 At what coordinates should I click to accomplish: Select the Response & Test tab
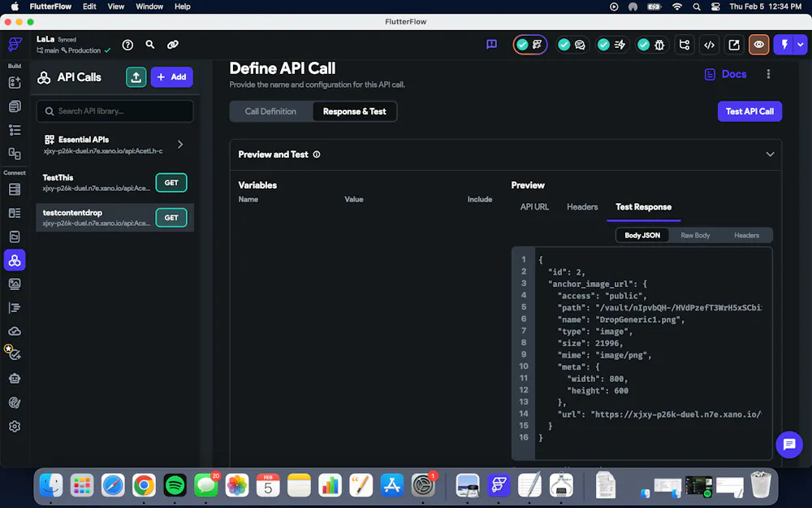[355, 111]
